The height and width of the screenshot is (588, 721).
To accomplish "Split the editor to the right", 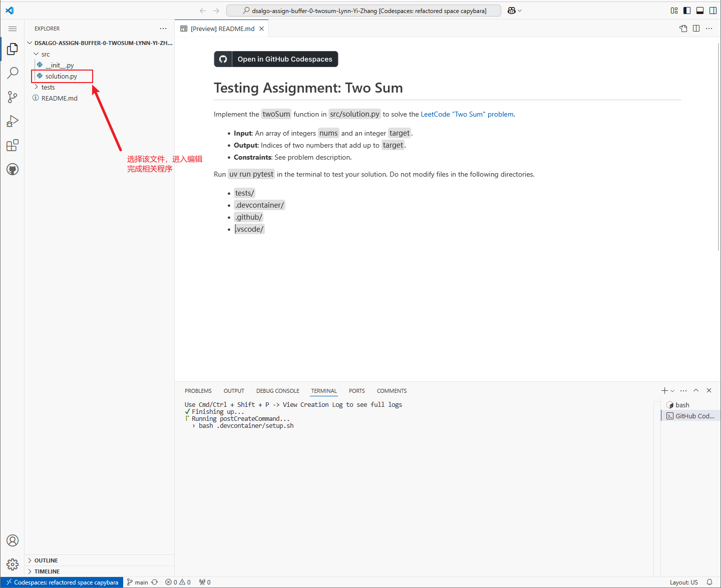I will (696, 29).
